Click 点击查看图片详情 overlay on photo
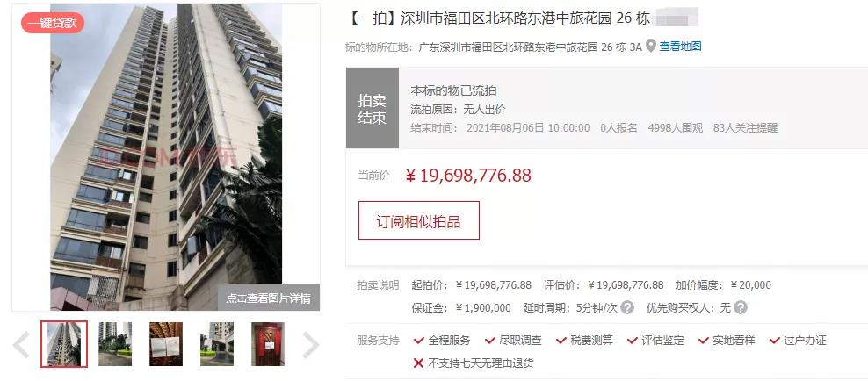The height and width of the screenshot is (381, 868). coord(269,298)
